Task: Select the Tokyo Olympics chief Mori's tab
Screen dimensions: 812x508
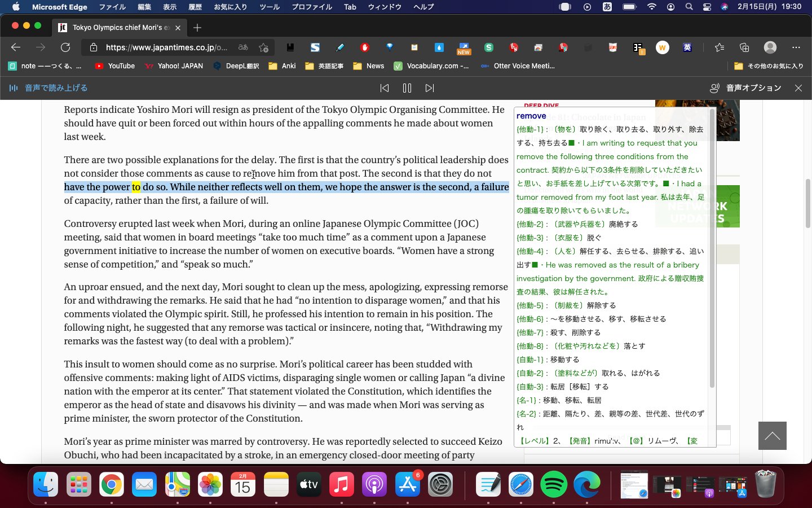Action: point(120,27)
